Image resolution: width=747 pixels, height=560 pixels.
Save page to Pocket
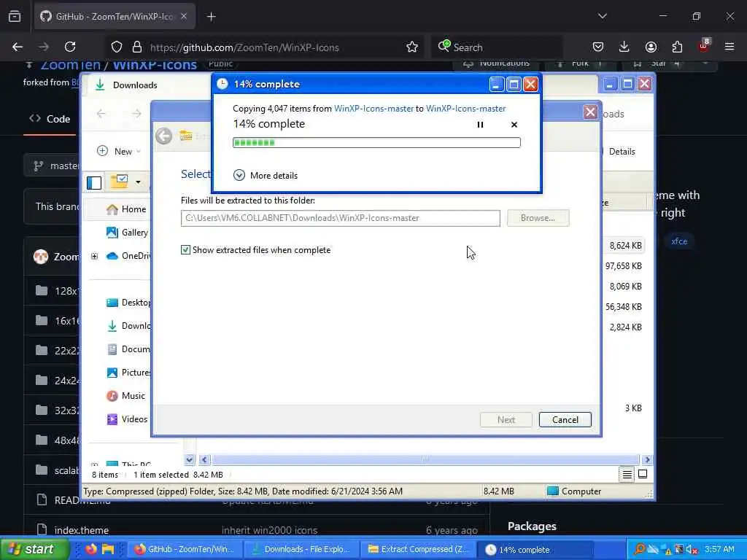(x=598, y=47)
